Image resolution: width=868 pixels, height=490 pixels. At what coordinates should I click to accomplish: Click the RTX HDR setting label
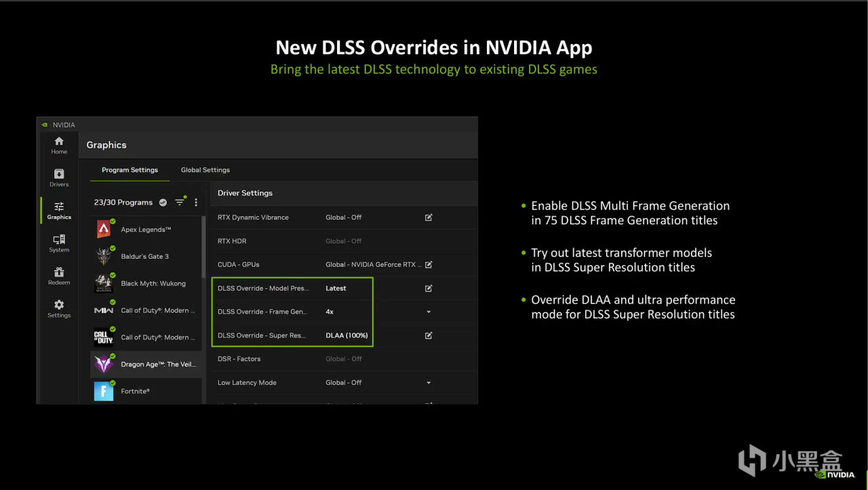(232, 241)
